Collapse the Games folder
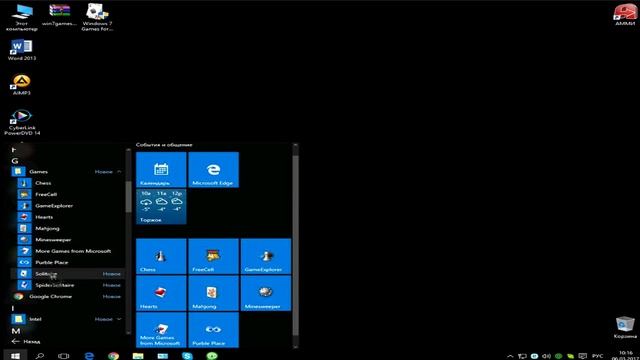This screenshot has height=360, width=640. click(119, 172)
